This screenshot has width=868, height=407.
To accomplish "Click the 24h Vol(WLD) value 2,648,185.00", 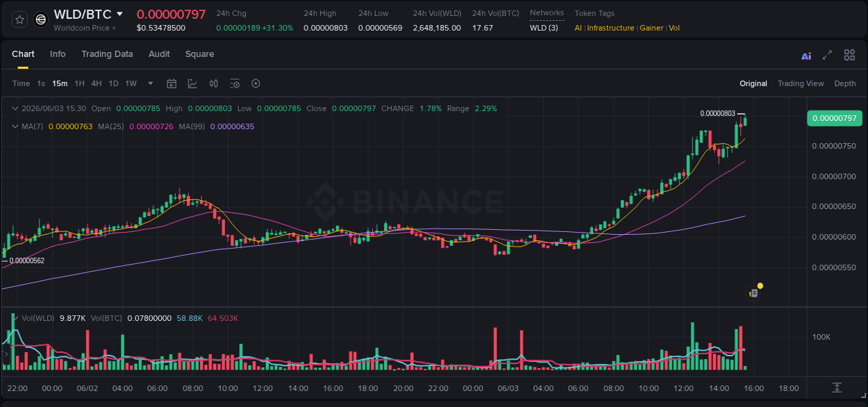I will pos(437,28).
